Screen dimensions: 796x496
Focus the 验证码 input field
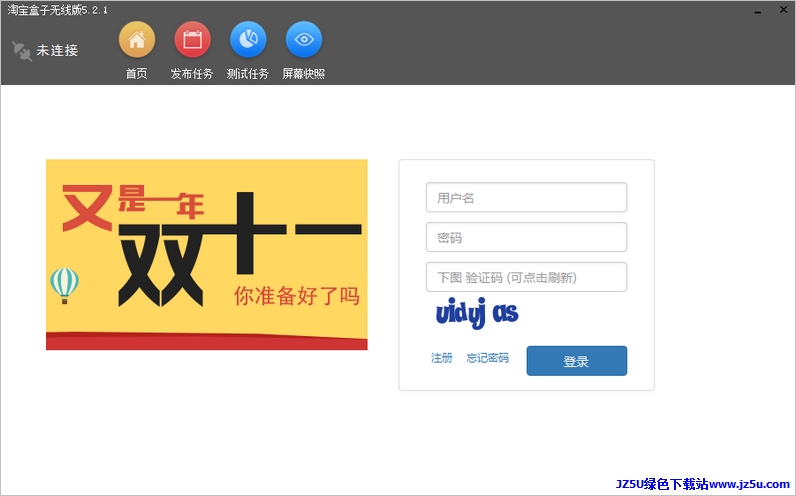pyautogui.click(x=526, y=277)
